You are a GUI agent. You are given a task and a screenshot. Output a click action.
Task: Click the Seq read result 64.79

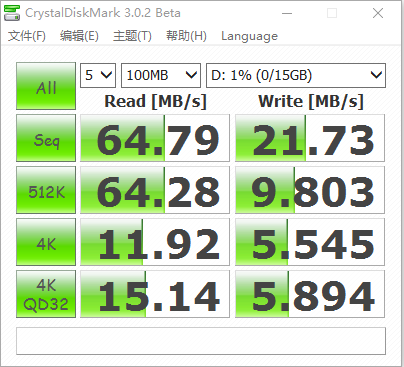[x=155, y=138]
